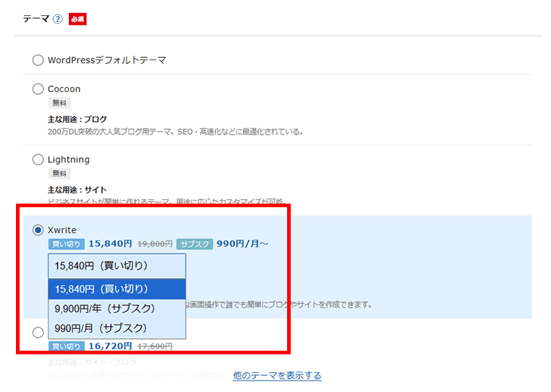Click the red 必須 badge
The image size is (551, 392).
coord(78,19)
